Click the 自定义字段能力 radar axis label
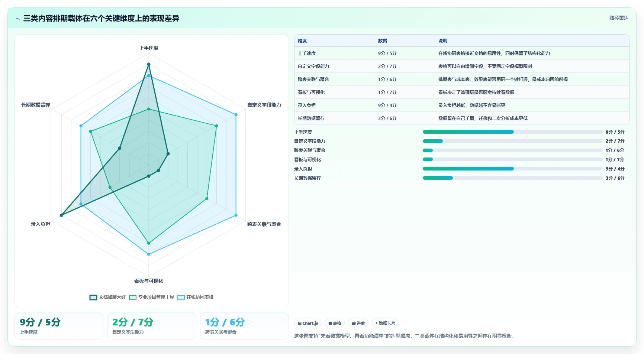The width and height of the screenshot is (644, 354). (x=264, y=105)
